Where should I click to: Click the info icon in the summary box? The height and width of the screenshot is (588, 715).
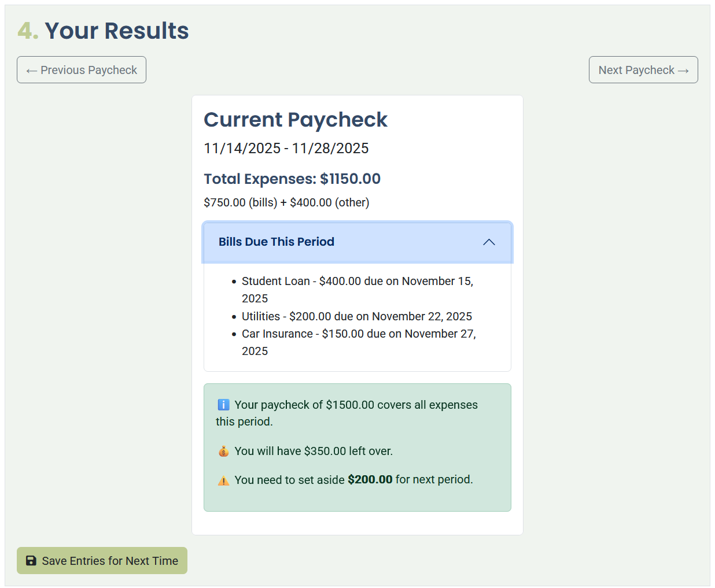tap(223, 405)
